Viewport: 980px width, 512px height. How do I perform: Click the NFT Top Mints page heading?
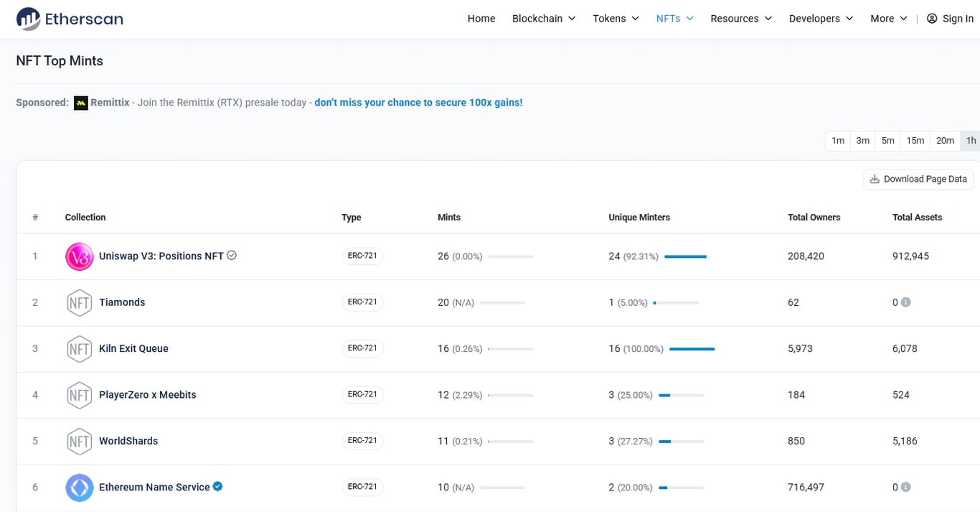pos(60,61)
